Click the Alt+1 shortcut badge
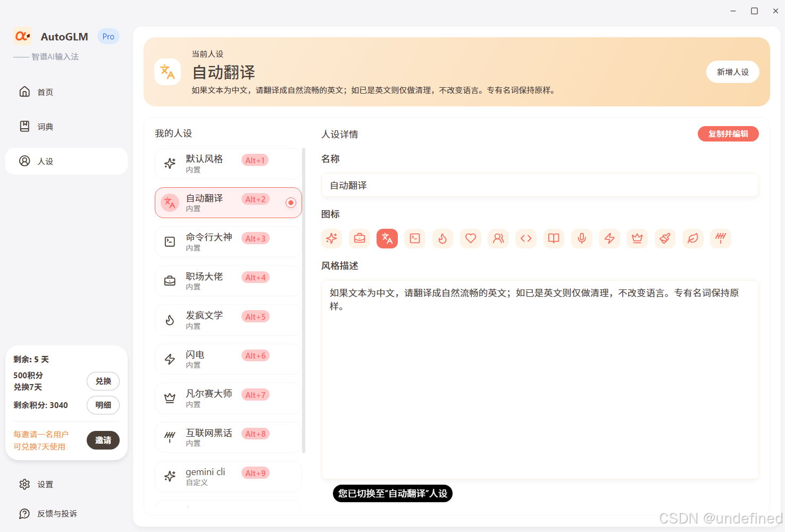785x532 pixels. (255, 160)
